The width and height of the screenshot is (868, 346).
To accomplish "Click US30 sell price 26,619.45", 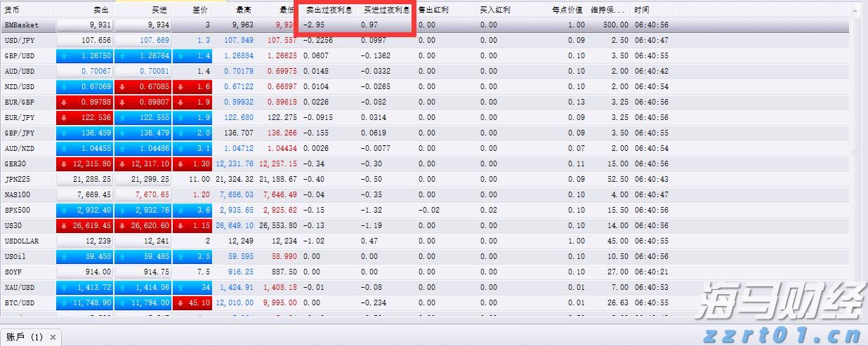I will coord(84,225).
